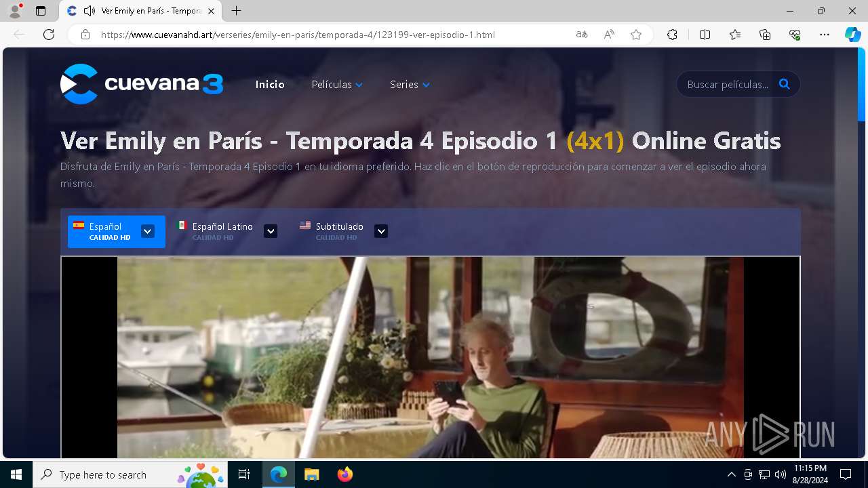The image size is (868, 488).
Task: Open File Explorer from taskbar
Action: 311,474
